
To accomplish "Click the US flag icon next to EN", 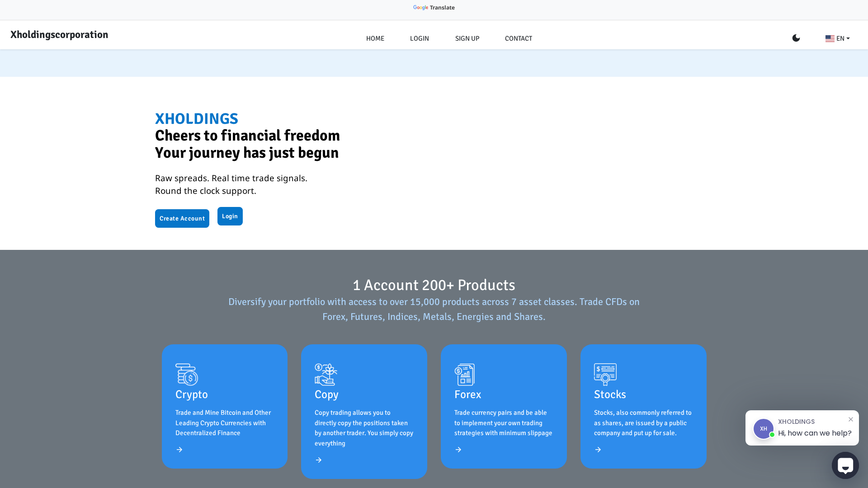I will point(830,38).
